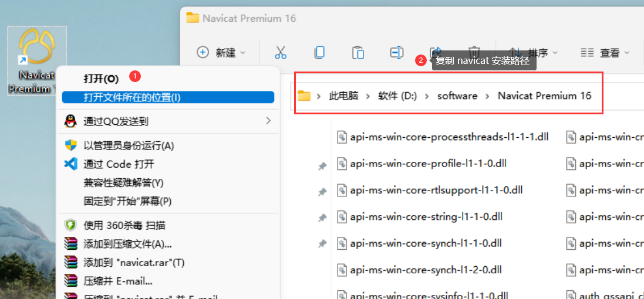
Task: Click the VS Code icon in context menu
Action: pos(70,164)
